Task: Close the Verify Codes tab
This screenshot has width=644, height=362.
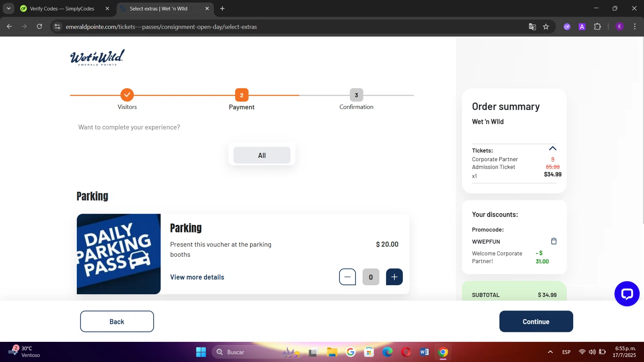Action: (107, 9)
